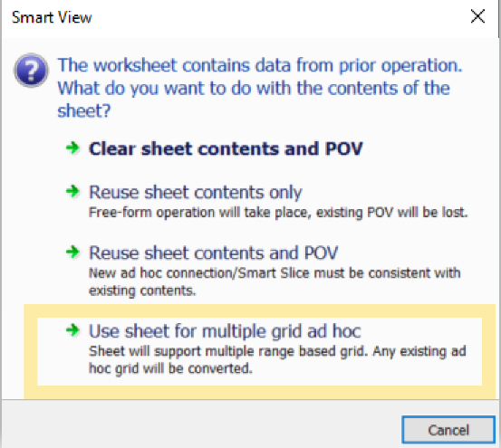
Task: Click the What do you want to do question
Action: point(254,100)
